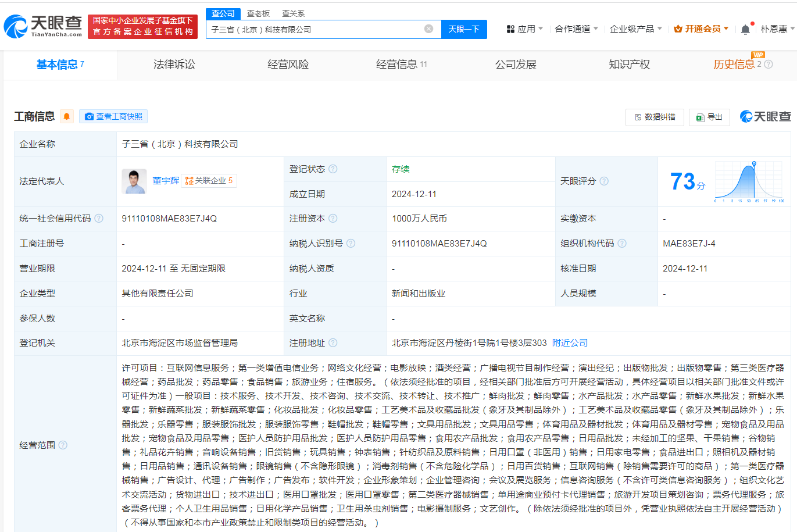
Task: Click 董宇辉's portrait photo
Action: [134, 181]
